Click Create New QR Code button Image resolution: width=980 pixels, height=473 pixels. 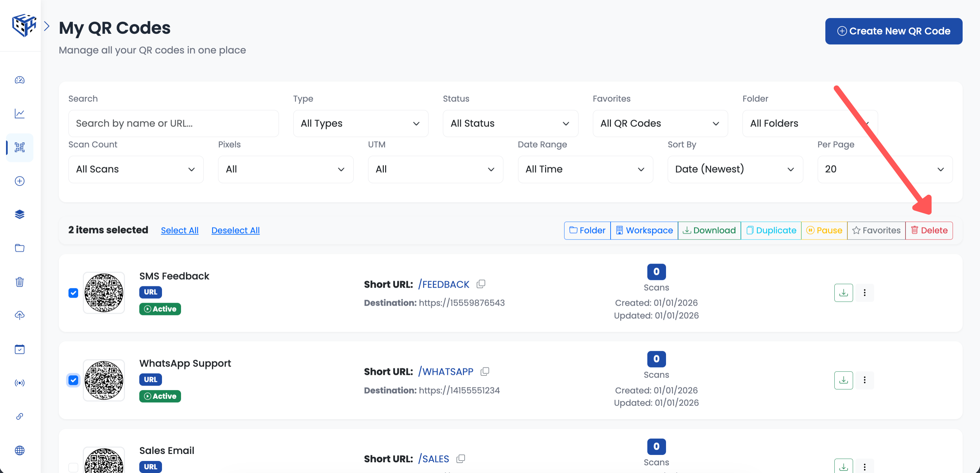coord(893,31)
